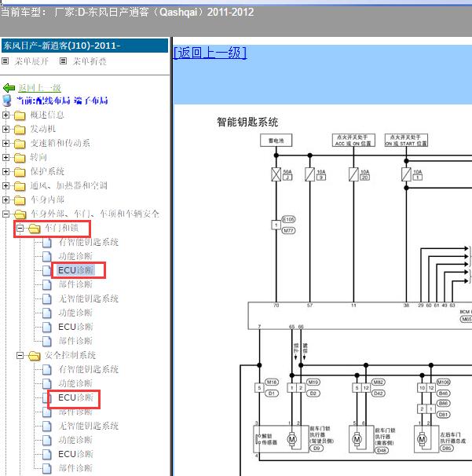Open 无智能钥匙系统 under 安全控制系统

click(88, 426)
